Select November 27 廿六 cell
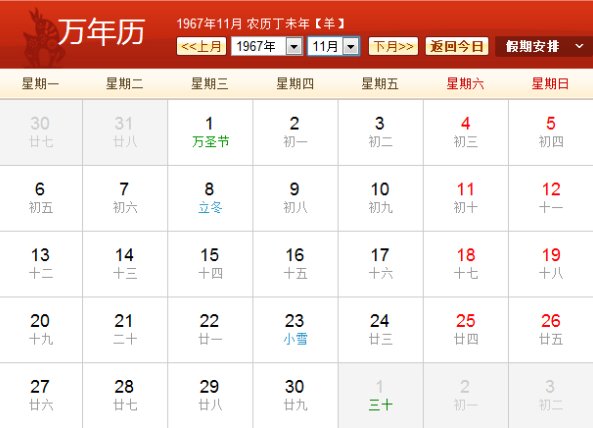This screenshot has height=428, width=593. 41,395
